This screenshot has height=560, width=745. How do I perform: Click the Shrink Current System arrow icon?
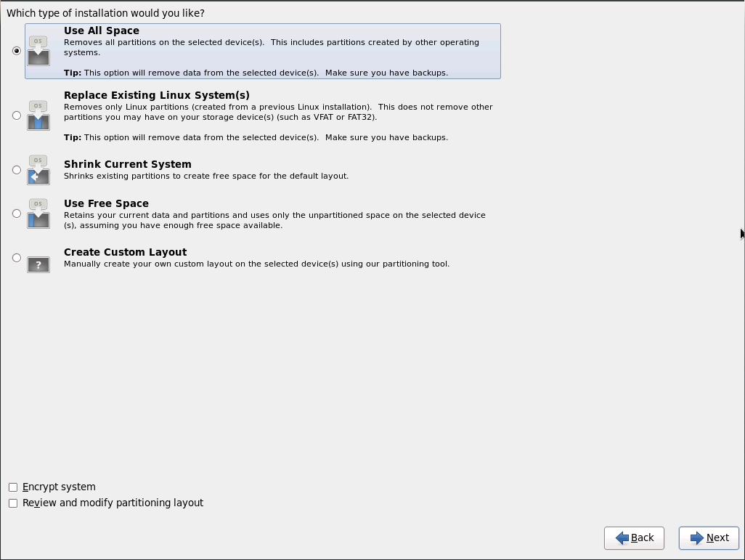(38, 170)
